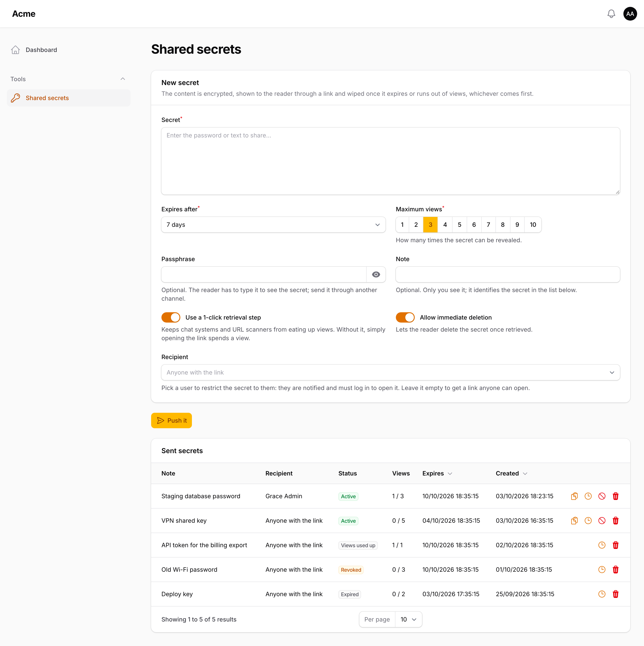644x646 pixels.
Task: Delete the Deploy key secret
Action: [x=615, y=594]
